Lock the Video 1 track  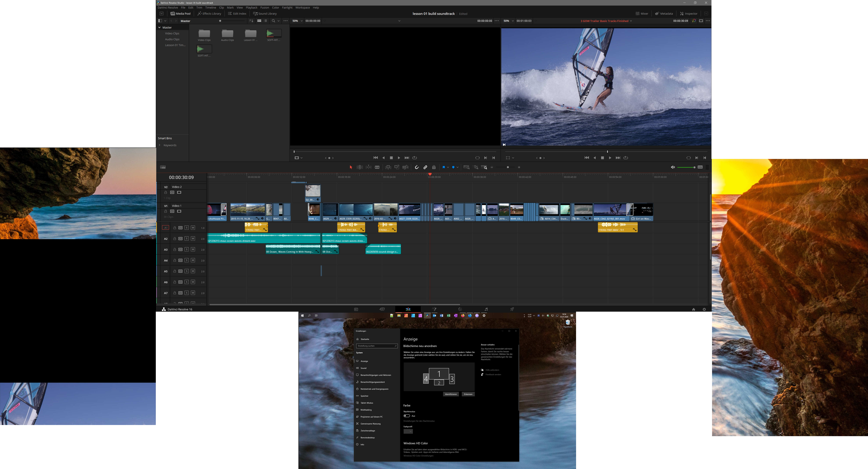coord(165,211)
